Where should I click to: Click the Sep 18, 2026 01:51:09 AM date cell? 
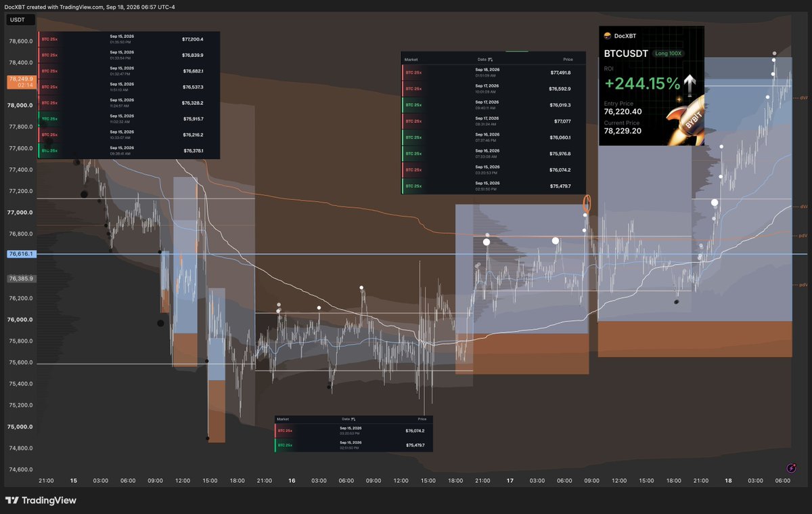point(487,72)
